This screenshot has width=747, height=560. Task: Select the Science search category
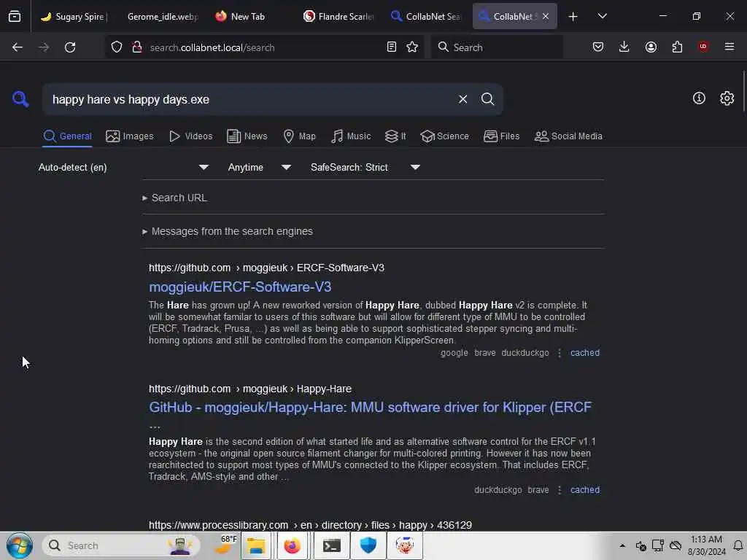pyautogui.click(x=444, y=136)
